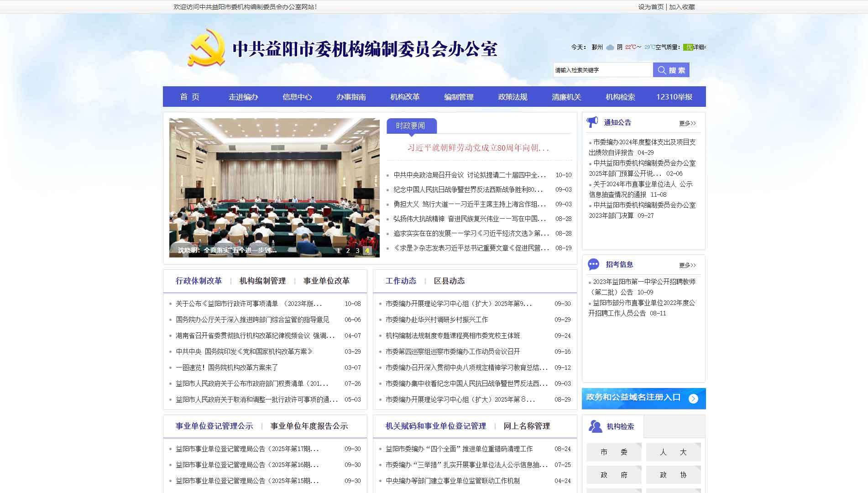Select slide 1 on the news carousel

click(x=339, y=251)
